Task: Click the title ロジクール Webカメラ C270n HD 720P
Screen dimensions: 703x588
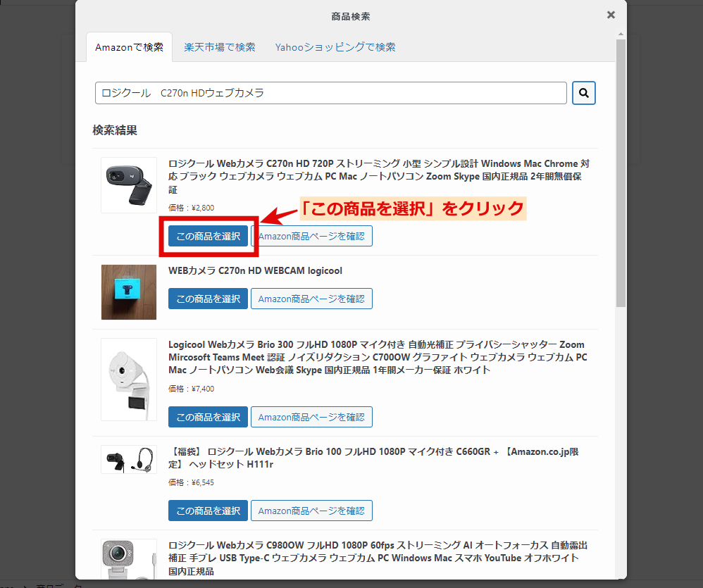Action: [x=379, y=176]
